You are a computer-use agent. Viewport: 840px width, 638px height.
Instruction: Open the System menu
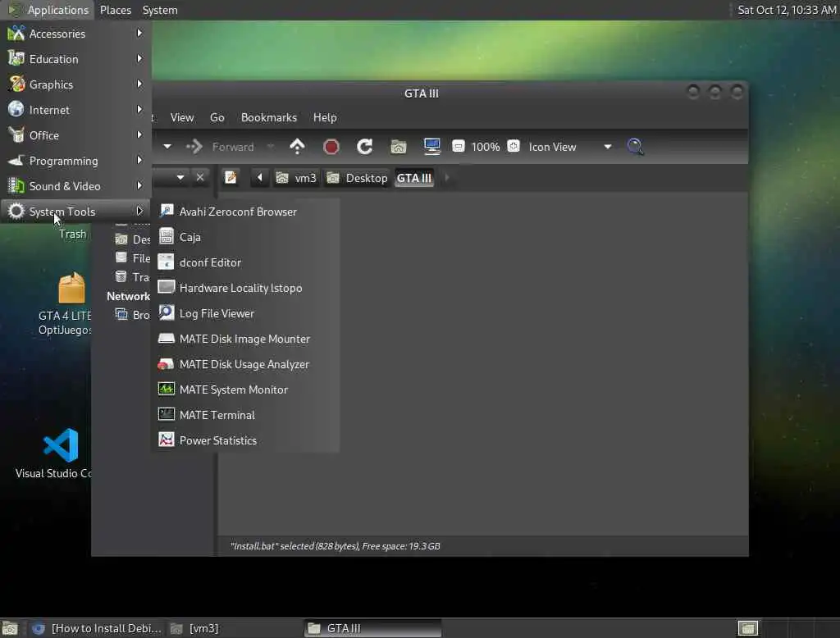point(160,10)
